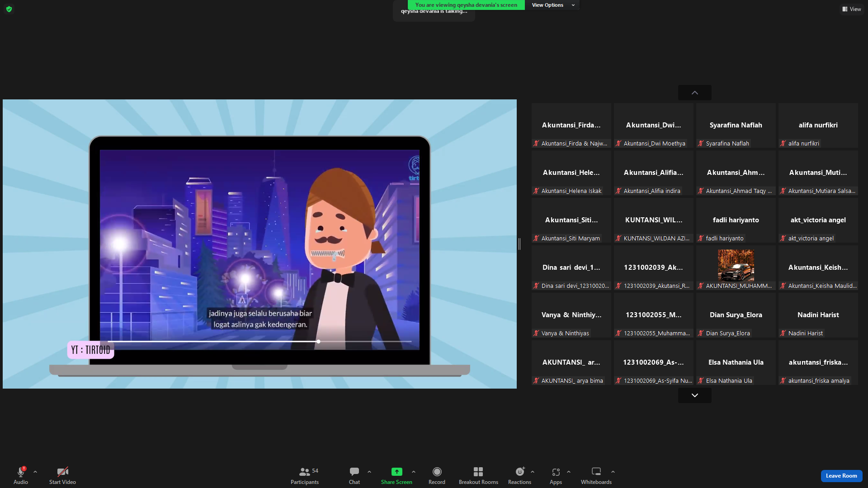868x488 pixels.
Task: Go to previous page of participant tiles
Action: coord(695,93)
